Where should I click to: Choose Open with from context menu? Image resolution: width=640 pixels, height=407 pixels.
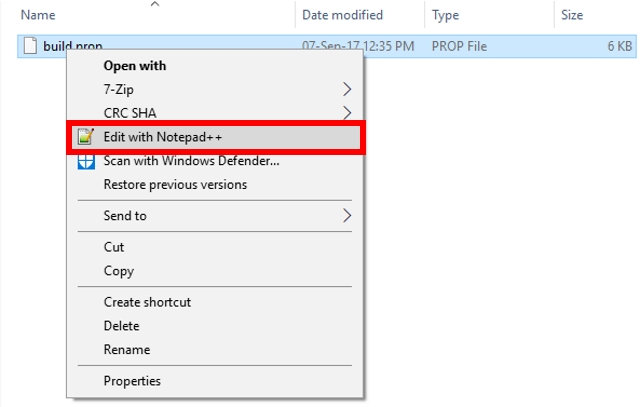click(x=134, y=66)
